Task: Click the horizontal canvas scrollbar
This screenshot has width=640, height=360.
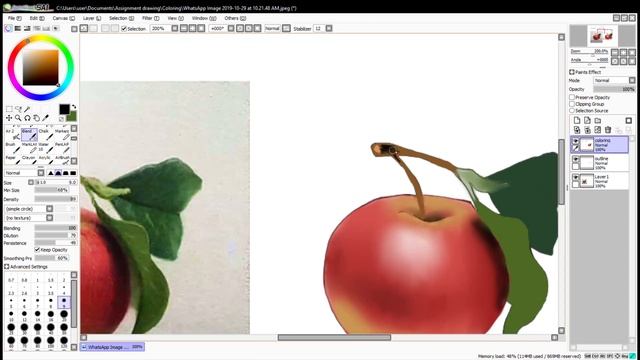Action: point(334,338)
